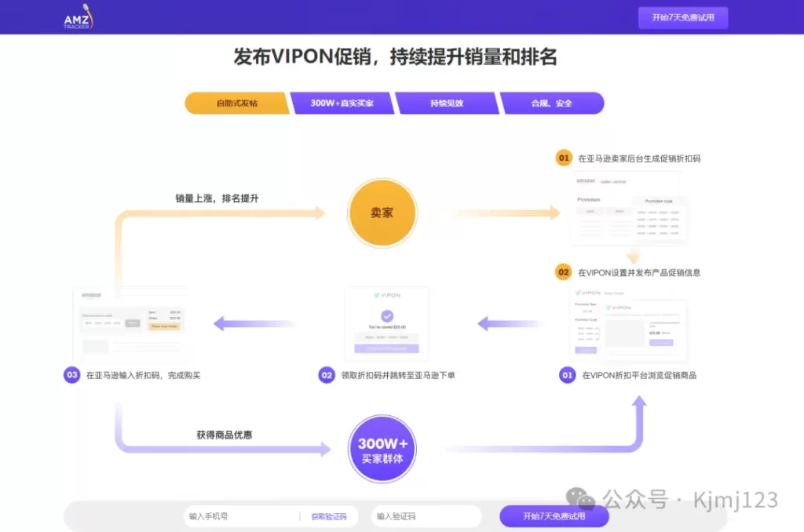Click the 获取验证码 link

pyautogui.click(x=329, y=516)
